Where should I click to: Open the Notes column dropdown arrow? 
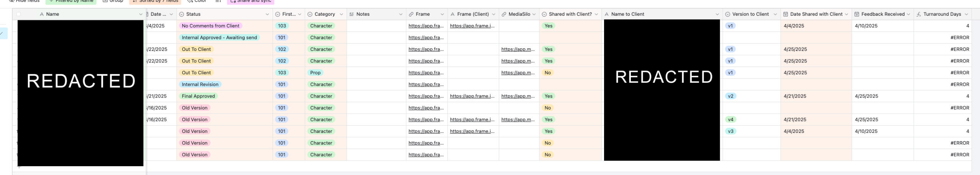click(x=401, y=14)
